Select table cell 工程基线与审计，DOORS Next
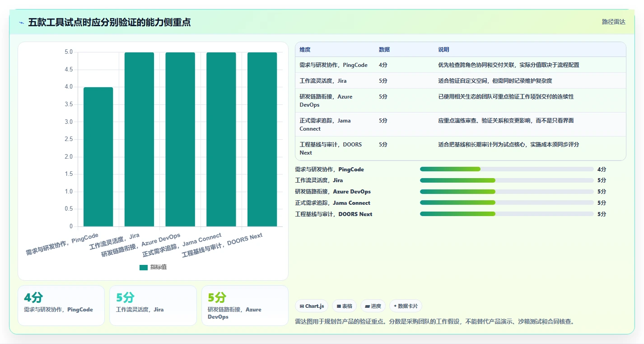644x344 pixels. pyautogui.click(x=331, y=149)
